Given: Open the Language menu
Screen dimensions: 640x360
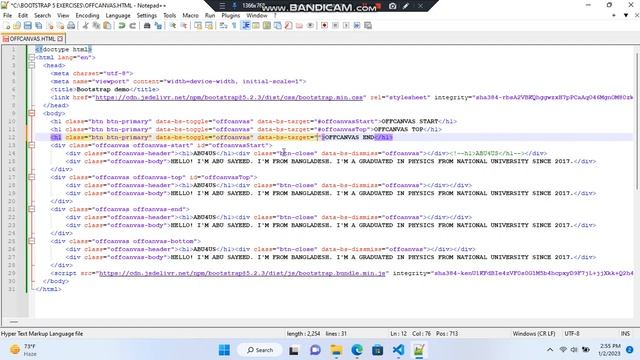Looking at the screenshot, I should (x=118, y=16).
